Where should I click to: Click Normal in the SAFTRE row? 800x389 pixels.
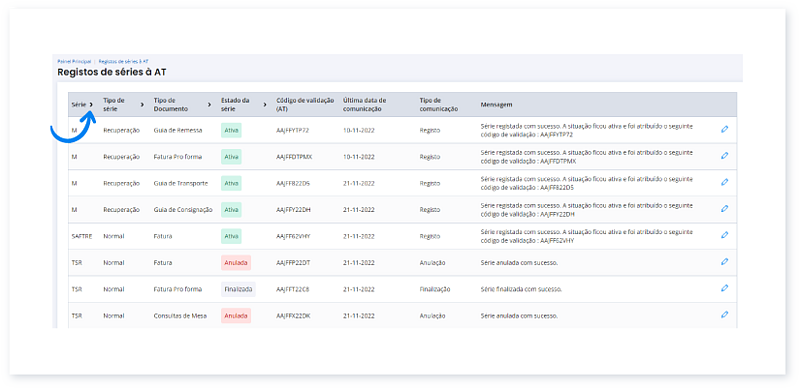pos(114,236)
